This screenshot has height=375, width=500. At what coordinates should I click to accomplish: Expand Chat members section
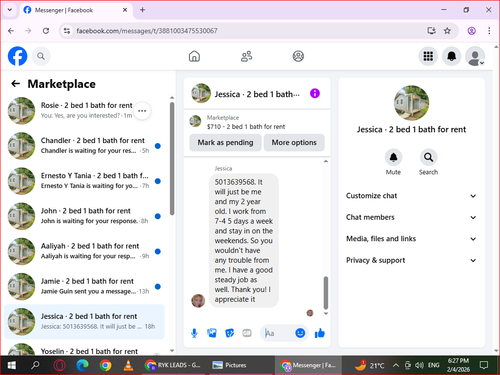click(x=411, y=217)
